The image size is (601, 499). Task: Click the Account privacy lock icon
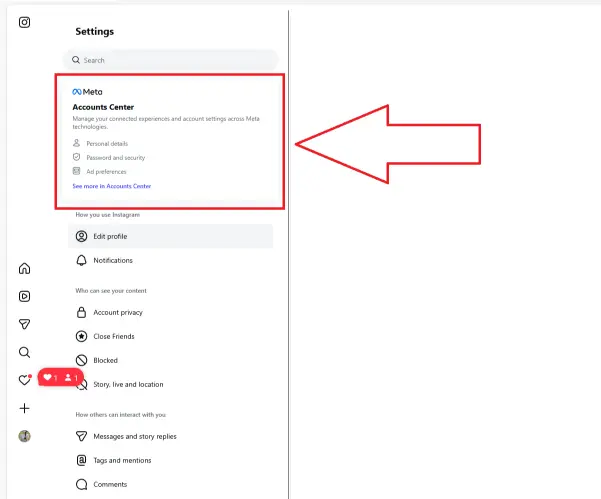click(x=81, y=312)
